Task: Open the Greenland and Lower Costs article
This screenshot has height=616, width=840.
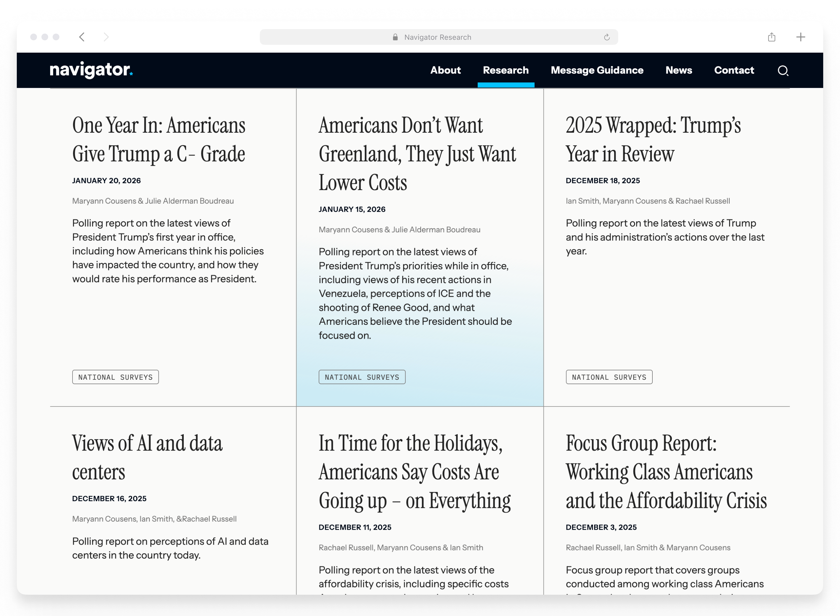Action: pos(417,154)
